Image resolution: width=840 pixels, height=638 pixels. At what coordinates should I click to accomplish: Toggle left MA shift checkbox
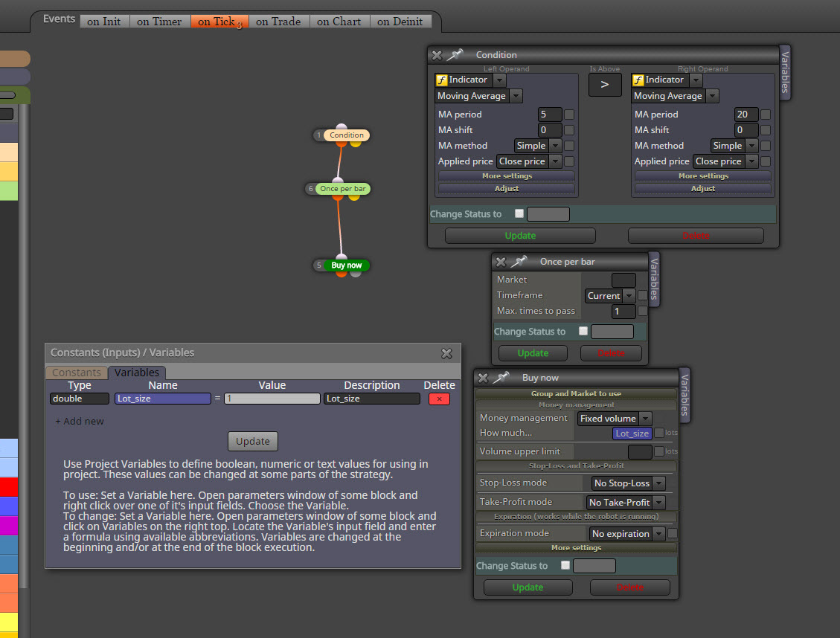[x=569, y=130]
